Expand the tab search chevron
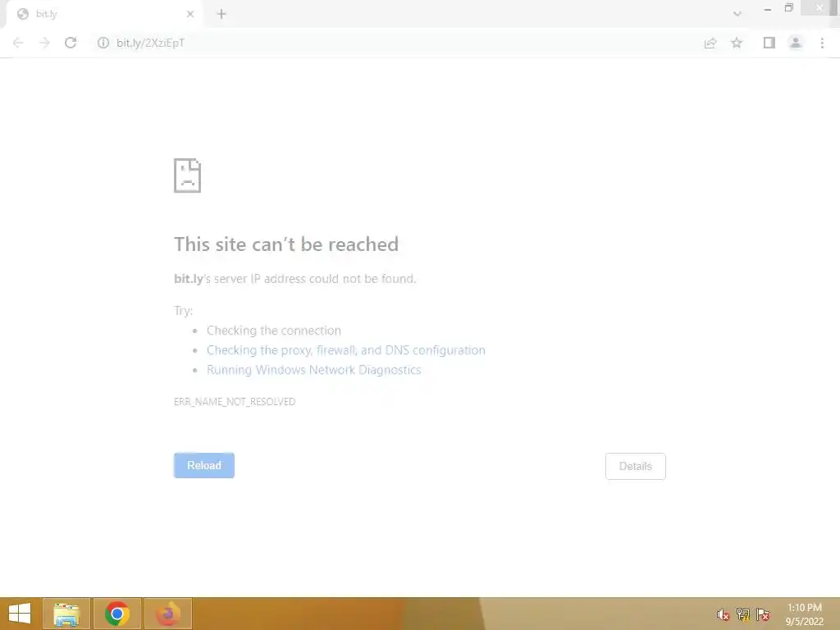 pos(737,14)
